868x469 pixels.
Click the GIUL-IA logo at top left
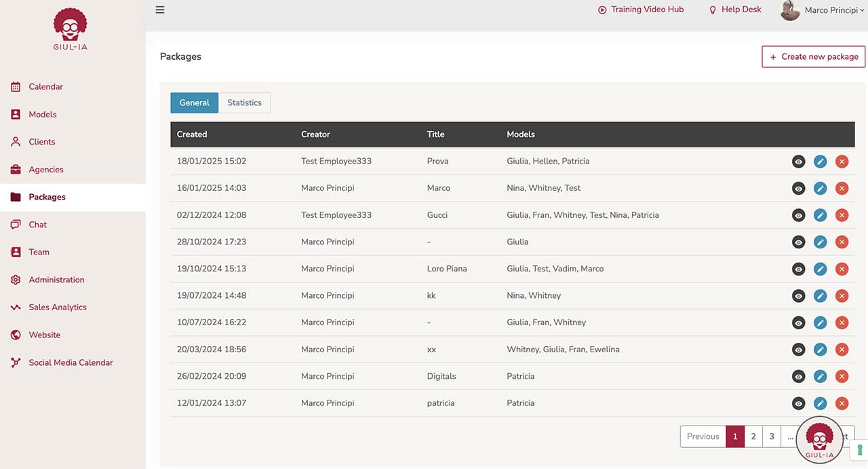[71, 31]
